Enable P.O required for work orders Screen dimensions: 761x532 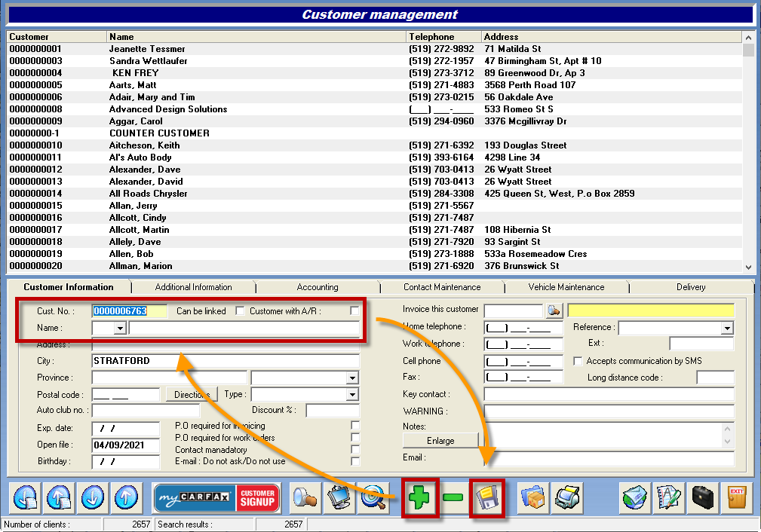tap(355, 438)
